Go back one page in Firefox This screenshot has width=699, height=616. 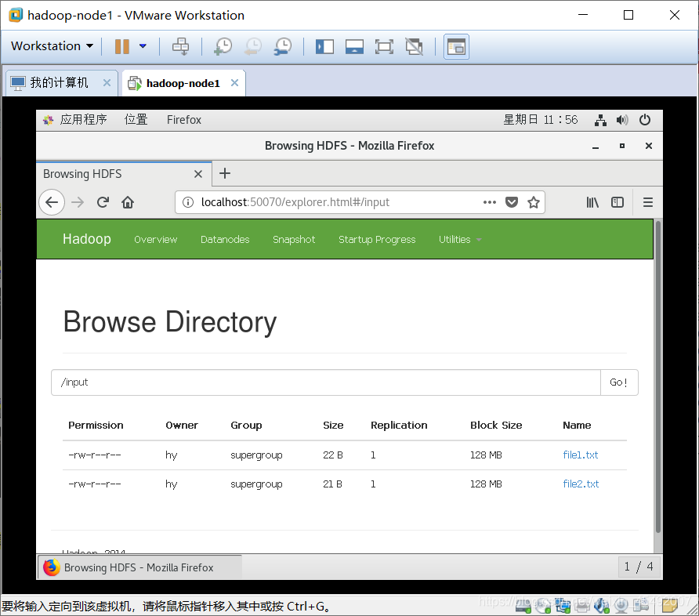[52, 202]
